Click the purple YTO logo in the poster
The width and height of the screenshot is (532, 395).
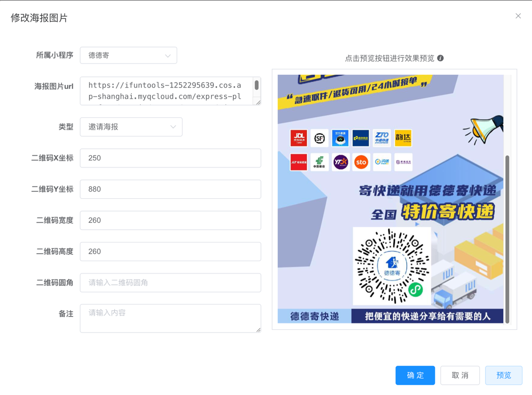pos(340,162)
